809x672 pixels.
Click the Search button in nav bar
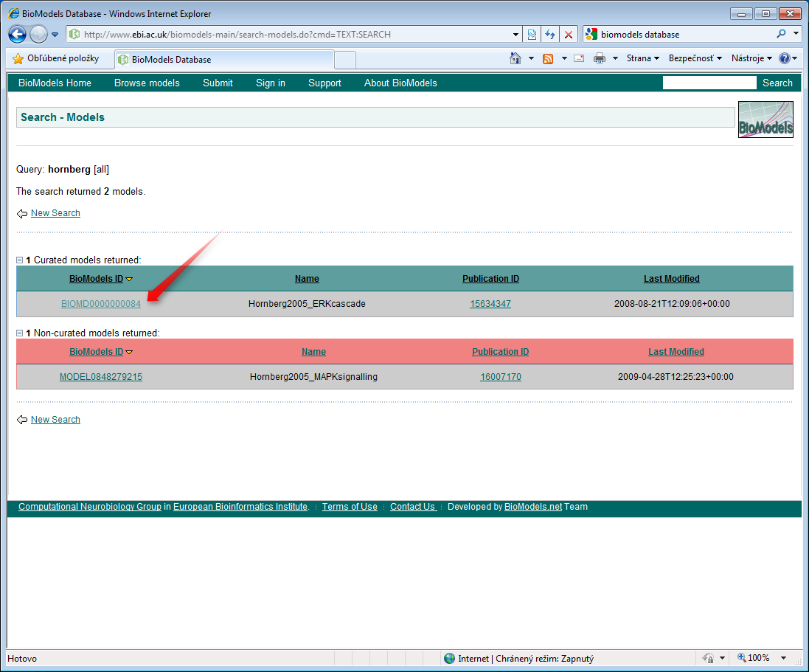pos(777,83)
